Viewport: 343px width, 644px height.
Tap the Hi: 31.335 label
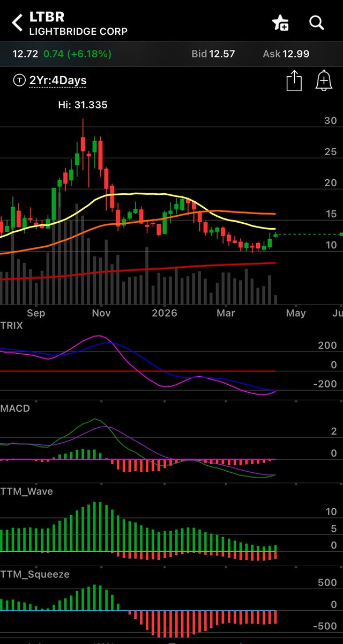tap(83, 105)
